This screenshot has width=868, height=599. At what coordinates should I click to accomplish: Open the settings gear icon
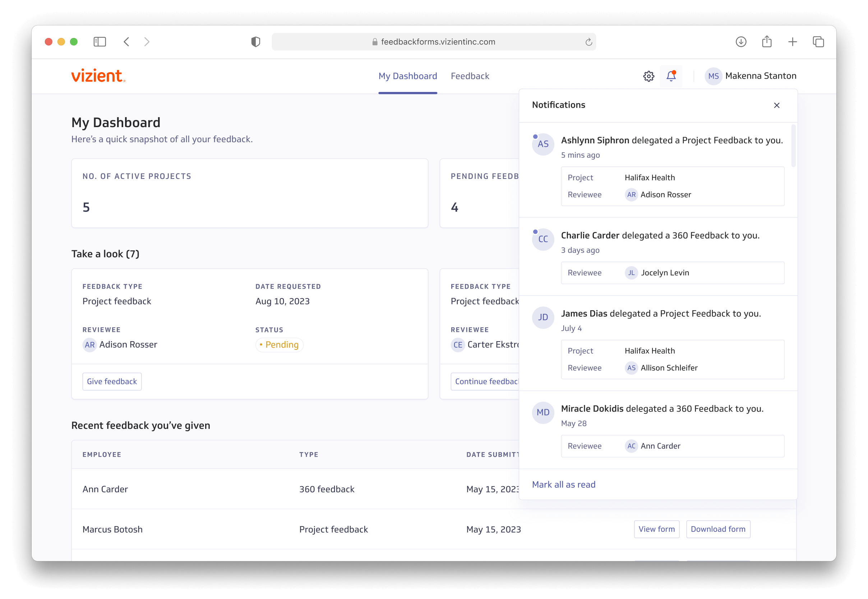point(648,76)
